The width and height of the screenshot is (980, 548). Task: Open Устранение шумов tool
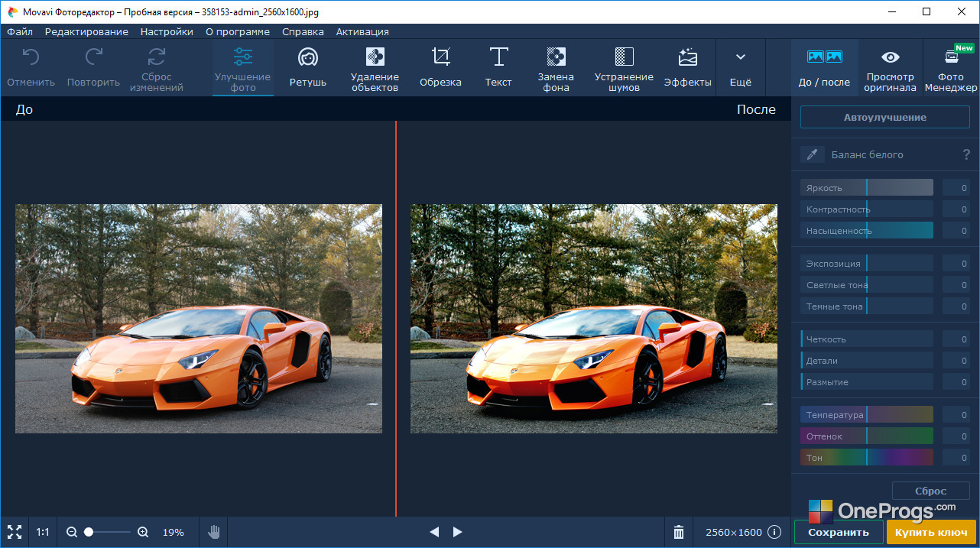tap(624, 69)
